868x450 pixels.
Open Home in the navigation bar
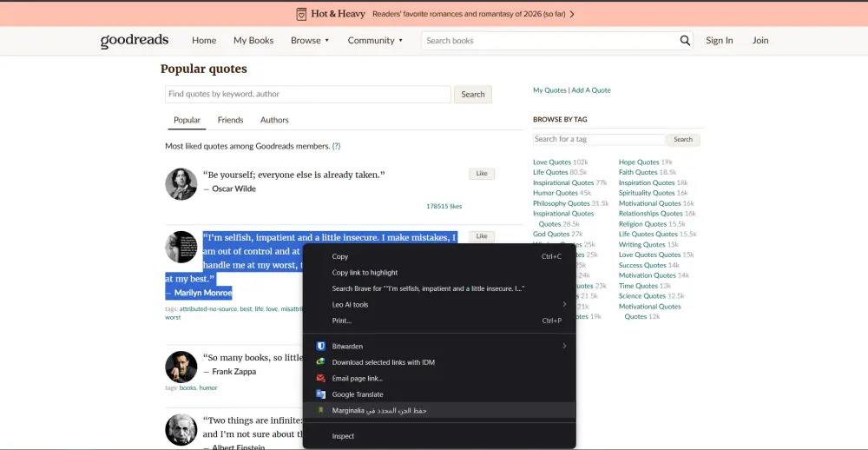(x=204, y=41)
